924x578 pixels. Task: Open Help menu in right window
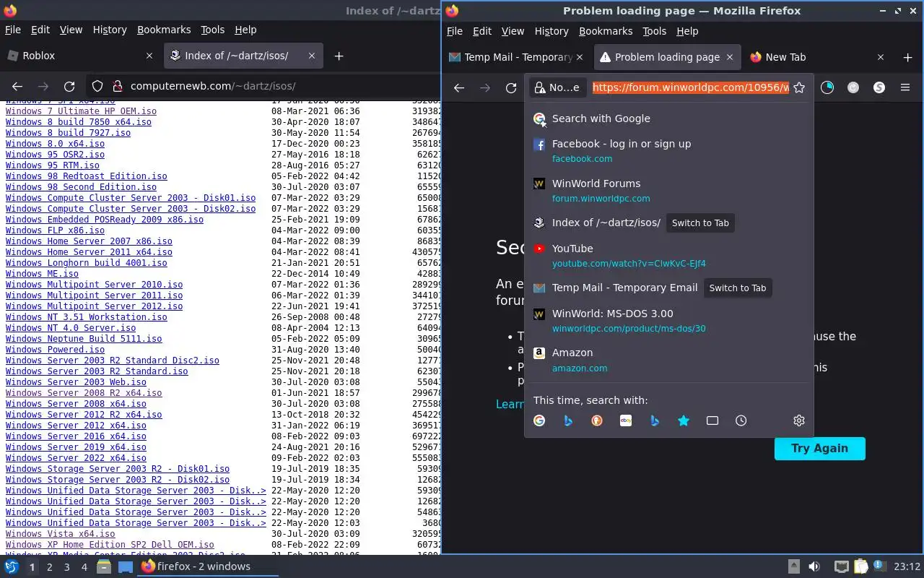(687, 31)
